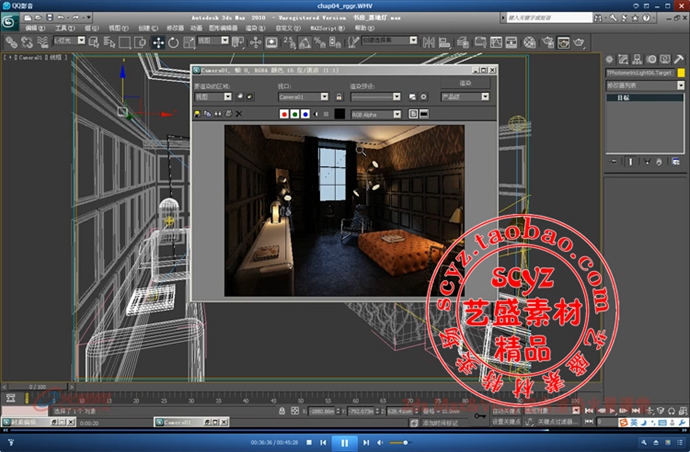
Task: Open Rendered Frame Window icon
Action: [x=563, y=42]
